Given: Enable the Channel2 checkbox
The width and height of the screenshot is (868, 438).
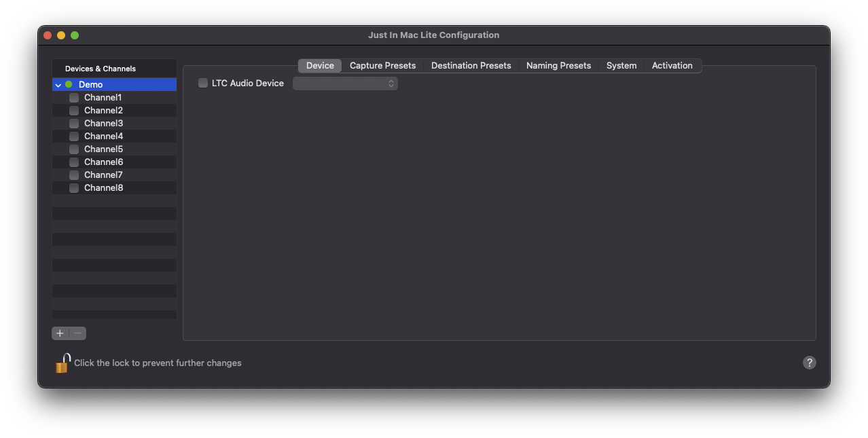Looking at the screenshot, I should [74, 111].
